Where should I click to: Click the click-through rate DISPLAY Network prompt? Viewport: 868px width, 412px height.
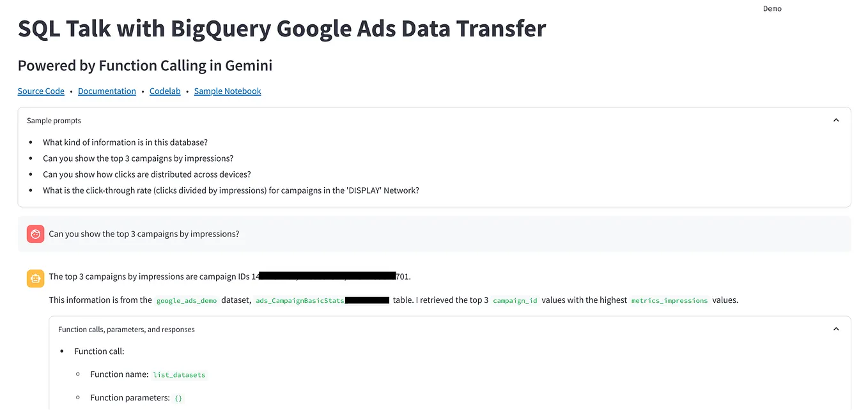pos(231,190)
